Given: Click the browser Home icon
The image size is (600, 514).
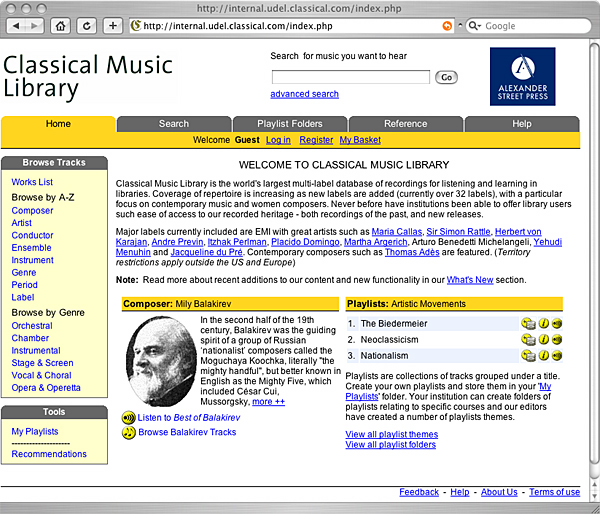Looking at the screenshot, I should click(60, 26).
